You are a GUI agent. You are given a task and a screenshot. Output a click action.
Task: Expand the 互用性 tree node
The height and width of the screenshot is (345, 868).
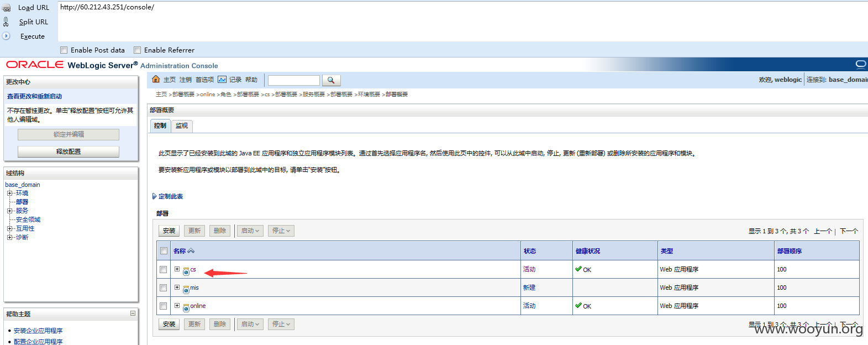(9, 228)
